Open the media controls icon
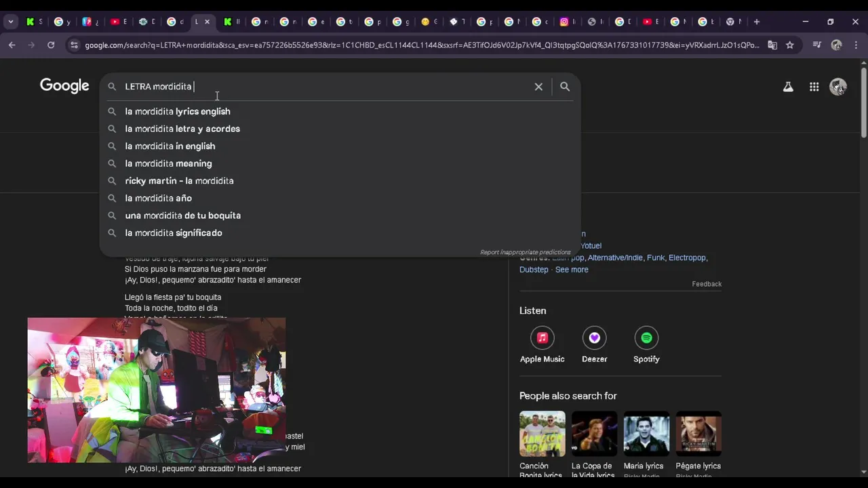Viewport: 868px width, 488px height. click(x=817, y=45)
